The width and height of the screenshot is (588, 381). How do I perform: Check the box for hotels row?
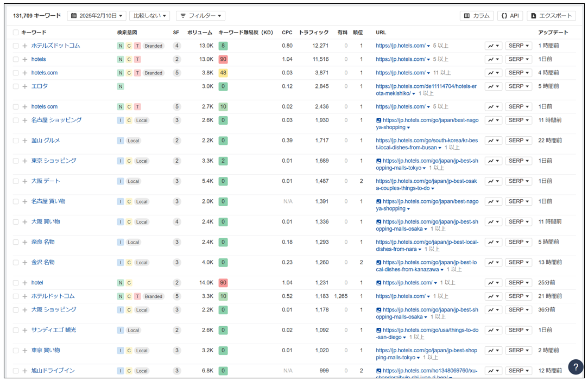pos(16,59)
